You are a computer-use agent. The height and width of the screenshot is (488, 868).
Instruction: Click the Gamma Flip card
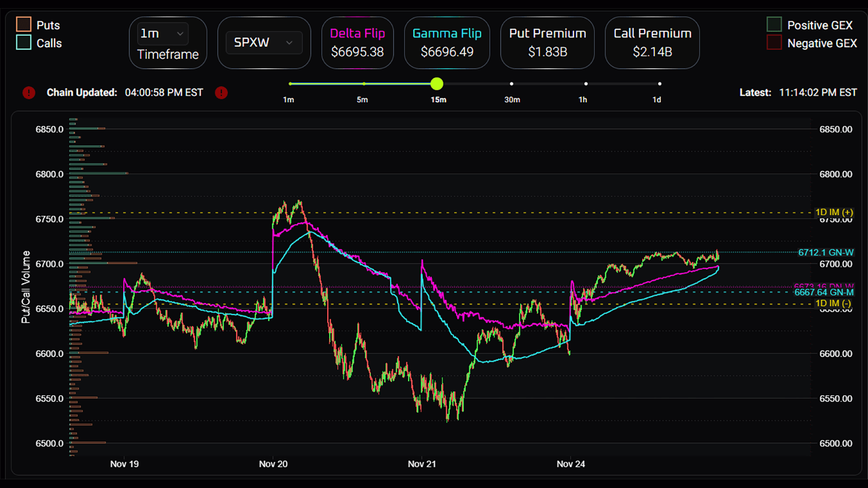pos(447,42)
